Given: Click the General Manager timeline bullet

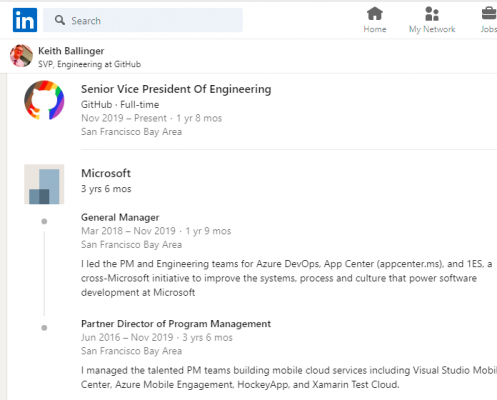Looking at the screenshot, I should point(44,221).
